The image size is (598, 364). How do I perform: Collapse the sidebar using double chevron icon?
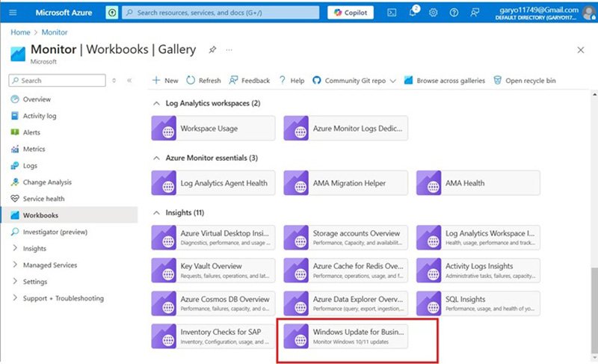(x=129, y=81)
